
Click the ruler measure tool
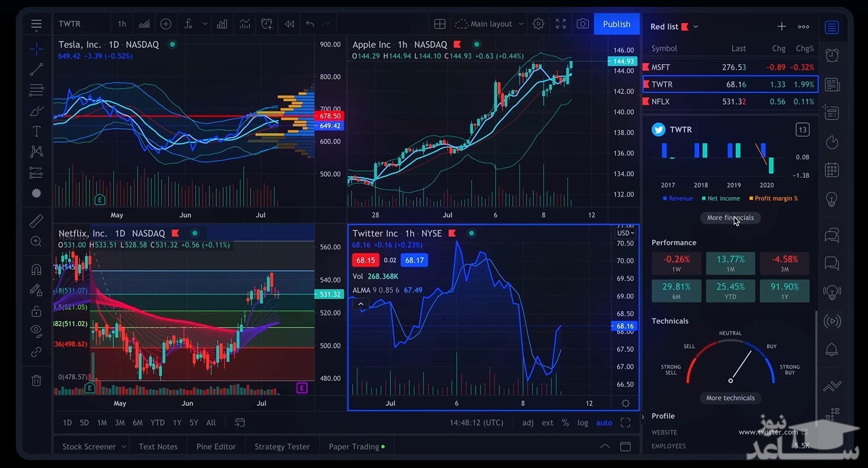coord(36,221)
